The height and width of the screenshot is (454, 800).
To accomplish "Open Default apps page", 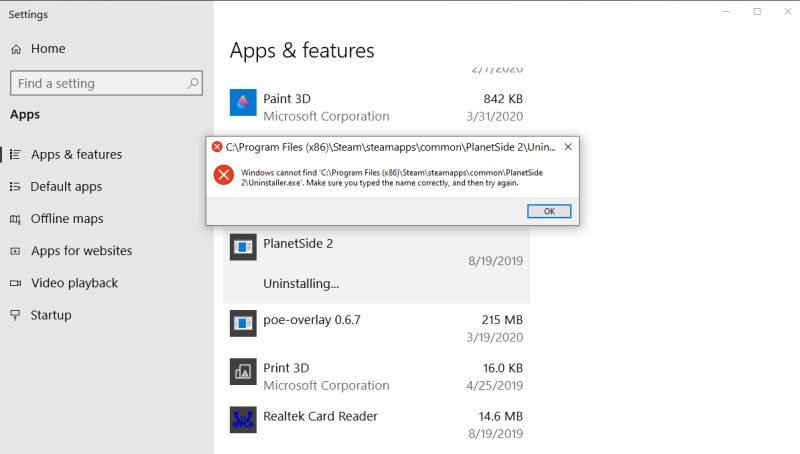I will (x=66, y=186).
